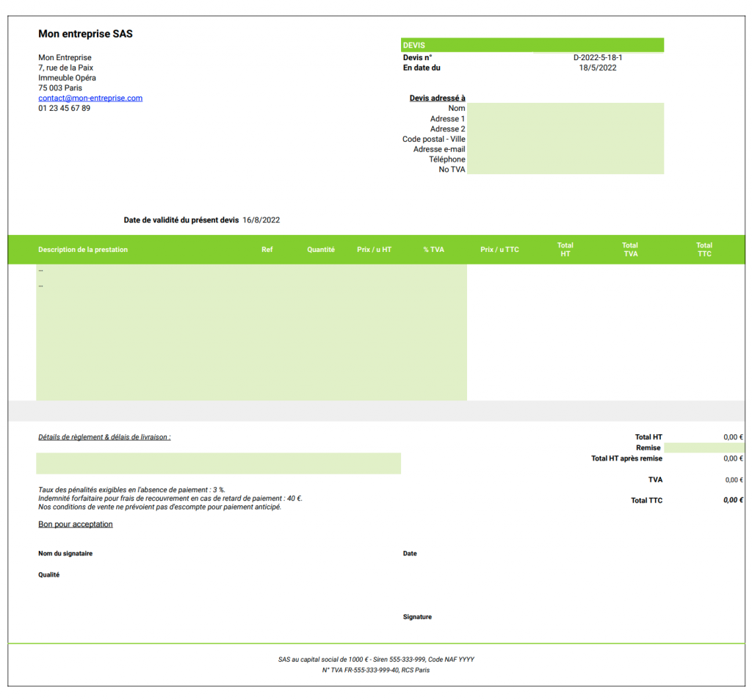The image size is (752, 700).
Task: Select the Remise input field
Action: click(x=704, y=447)
